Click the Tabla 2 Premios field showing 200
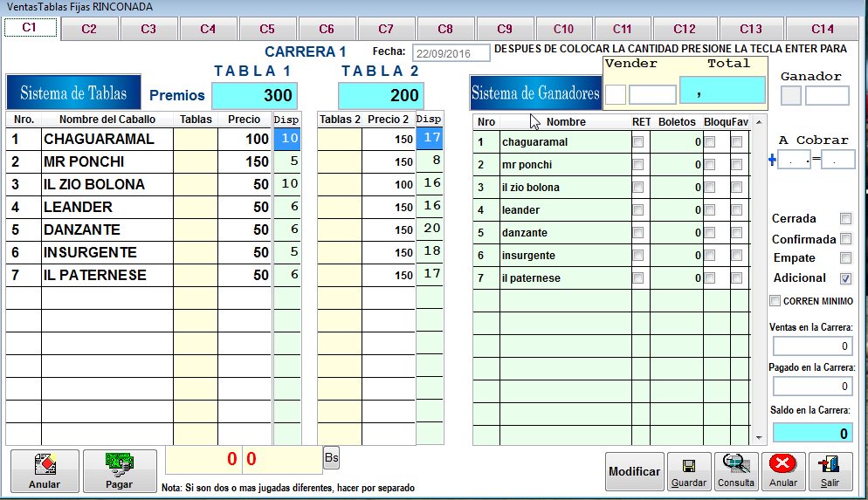The width and height of the screenshot is (868, 500). [x=381, y=95]
